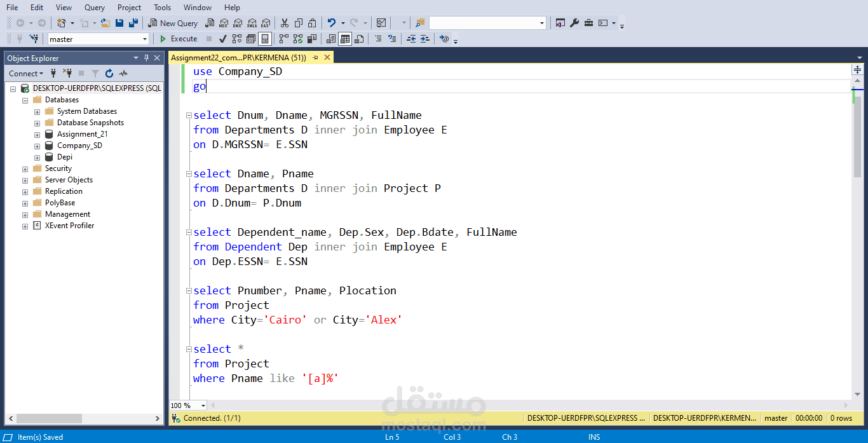Toggle Results to Grid mode
868x443 pixels.
[x=345, y=39]
